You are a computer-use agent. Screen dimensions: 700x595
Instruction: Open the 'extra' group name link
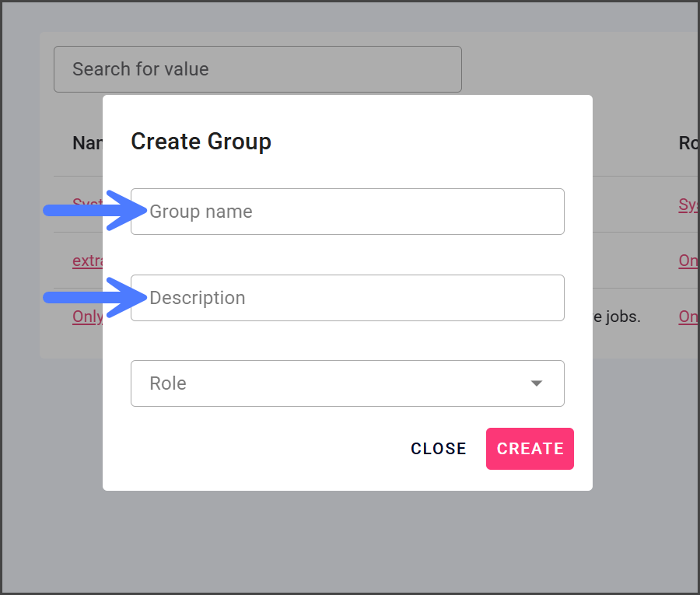click(x=88, y=261)
